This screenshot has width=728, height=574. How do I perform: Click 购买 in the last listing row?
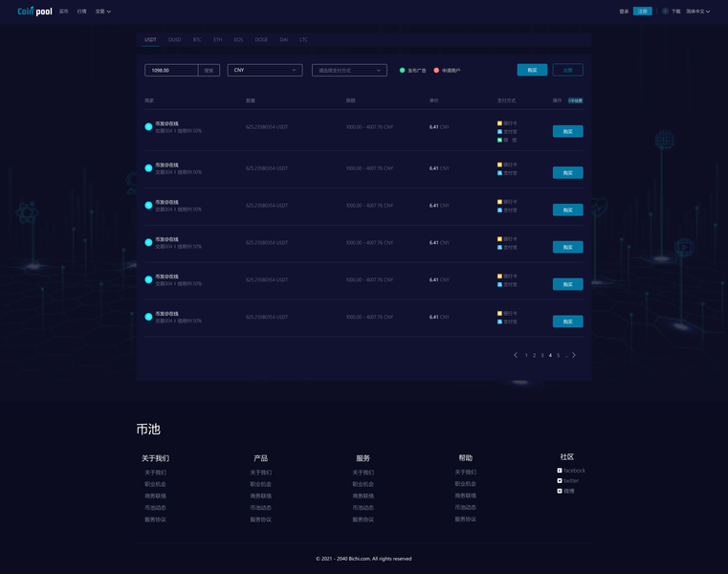point(568,321)
